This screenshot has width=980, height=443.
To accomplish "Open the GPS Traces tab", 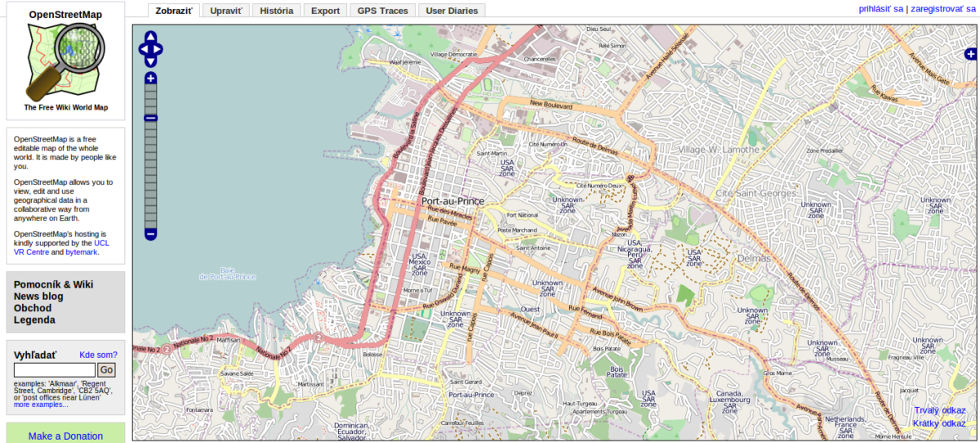I will click(382, 11).
